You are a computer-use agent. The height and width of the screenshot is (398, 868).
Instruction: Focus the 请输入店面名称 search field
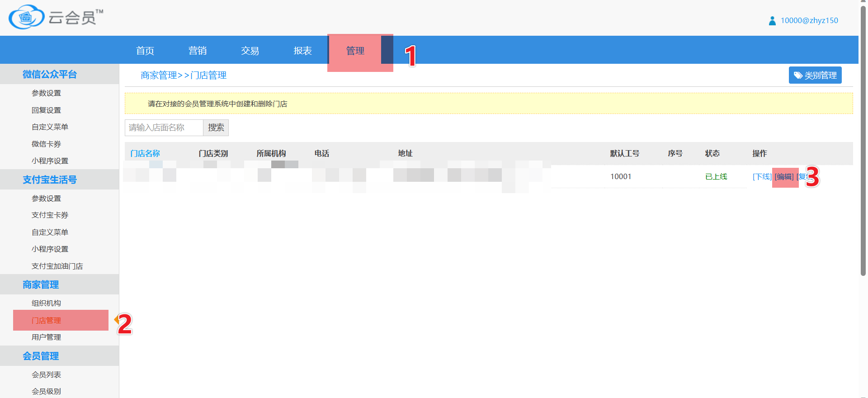pos(164,128)
